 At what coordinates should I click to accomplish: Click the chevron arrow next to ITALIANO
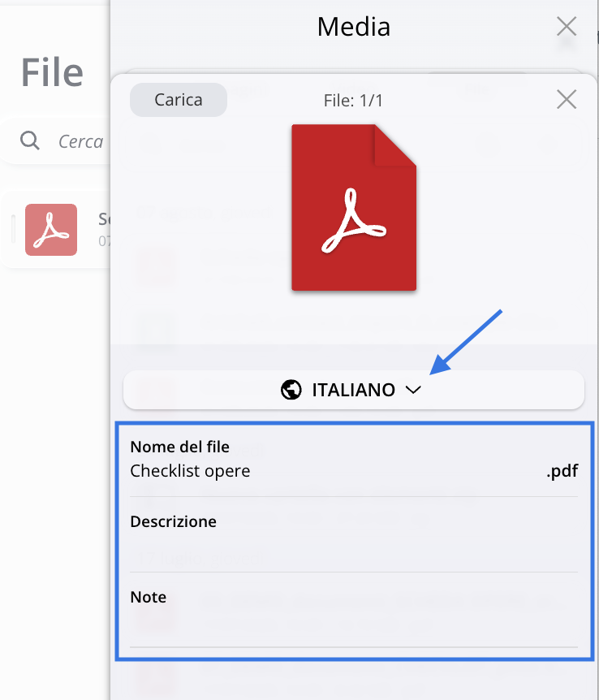tap(413, 391)
